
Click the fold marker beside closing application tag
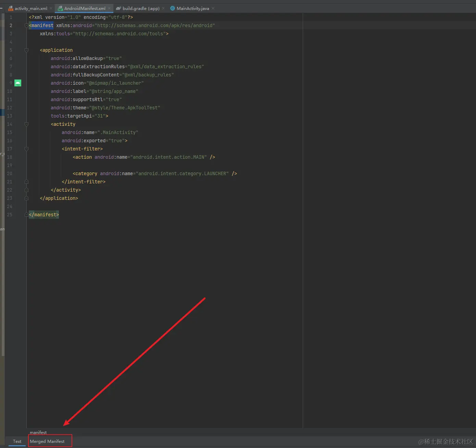(x=26, y=198)
